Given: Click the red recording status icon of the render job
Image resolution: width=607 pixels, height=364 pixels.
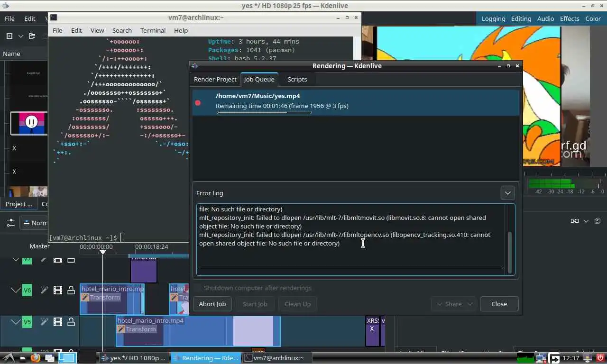Looking at the screenshot, I should point(198,102).
